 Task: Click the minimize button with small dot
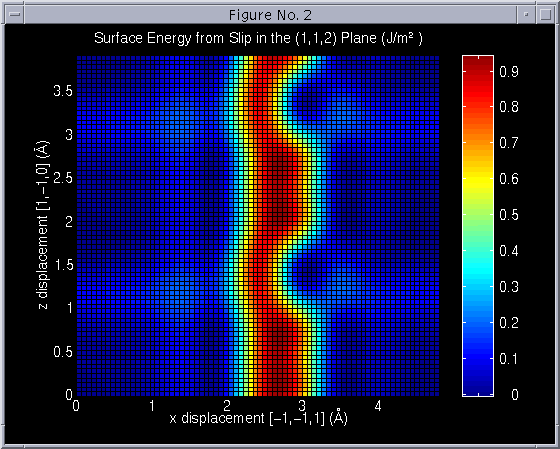tap(526, 15)
